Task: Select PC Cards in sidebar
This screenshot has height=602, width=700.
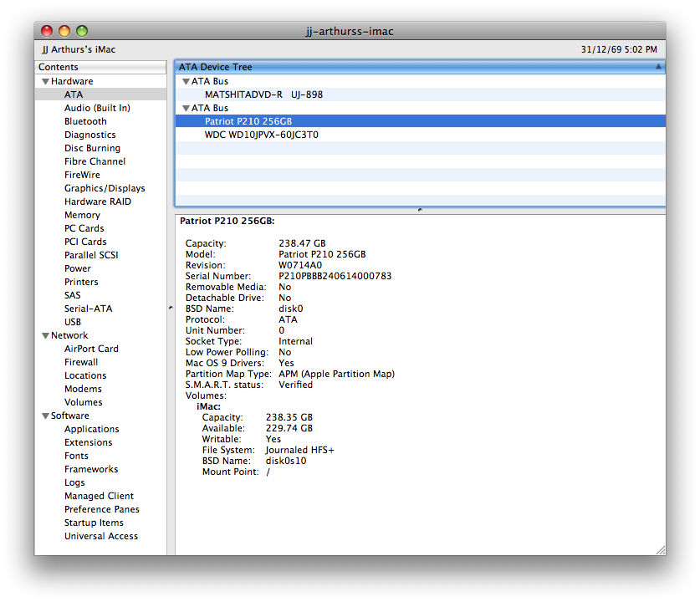Action: [x=84, y=228]
